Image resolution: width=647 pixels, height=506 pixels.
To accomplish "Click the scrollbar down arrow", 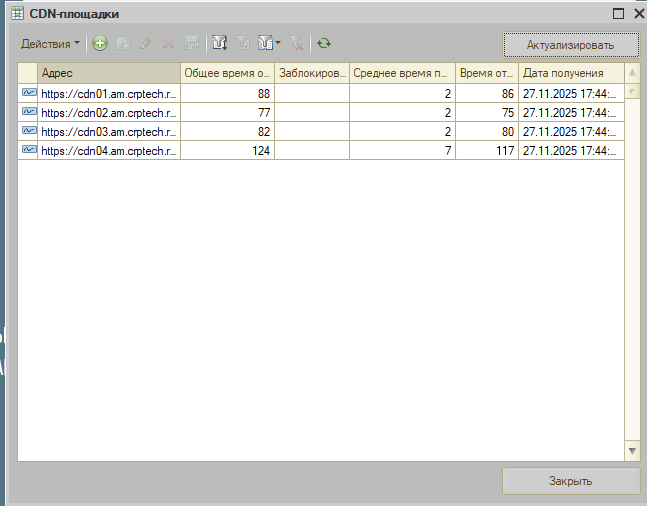I will click(632, 452).
